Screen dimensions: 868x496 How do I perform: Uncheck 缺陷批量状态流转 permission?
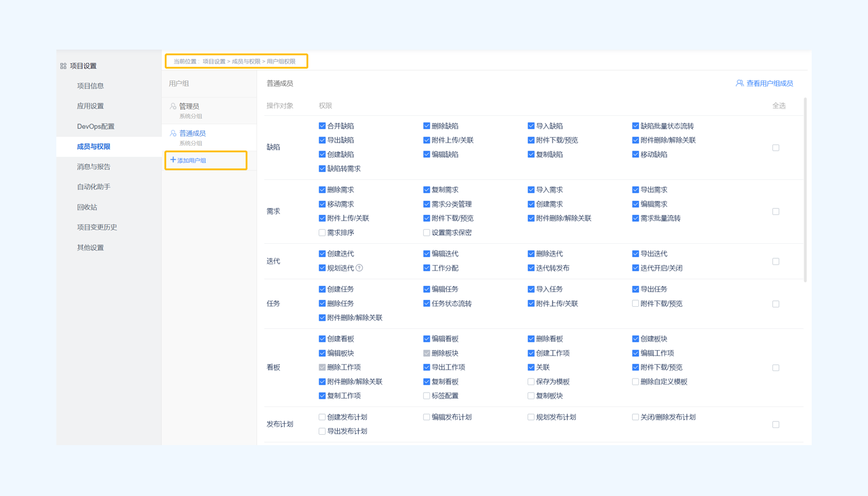[635, 126]
